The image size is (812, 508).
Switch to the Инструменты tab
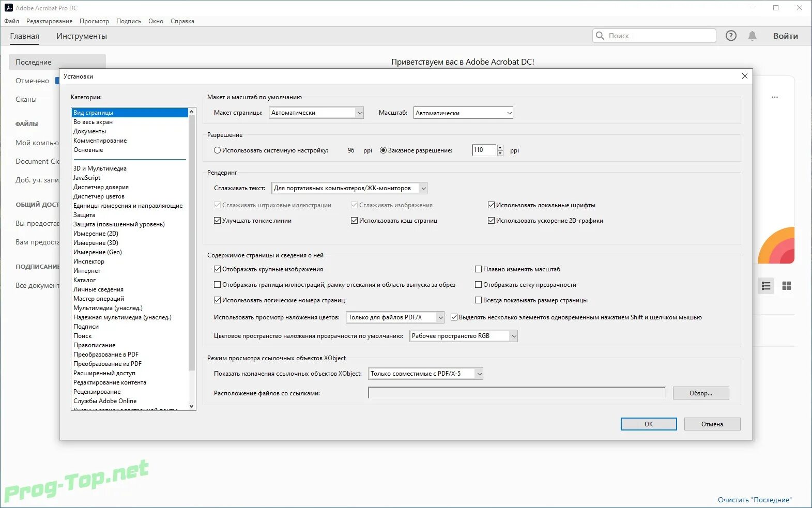[x=82, y=36]
